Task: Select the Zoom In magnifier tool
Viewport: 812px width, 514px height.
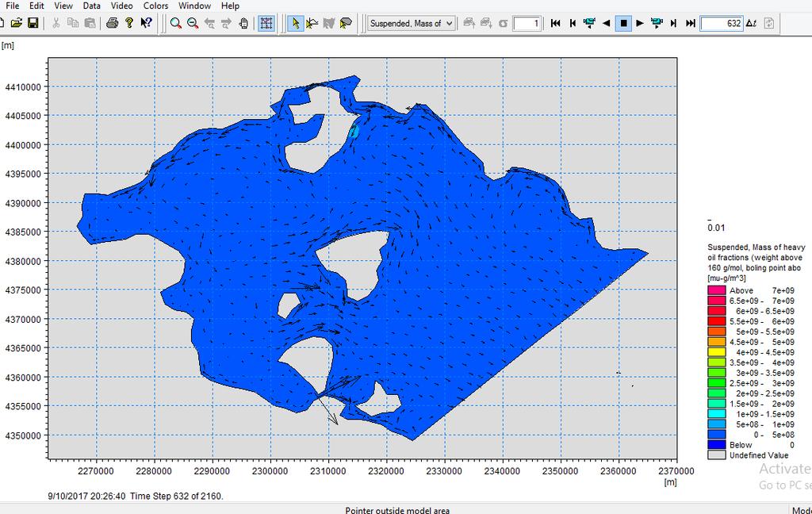Action: (x=175, y=23)
